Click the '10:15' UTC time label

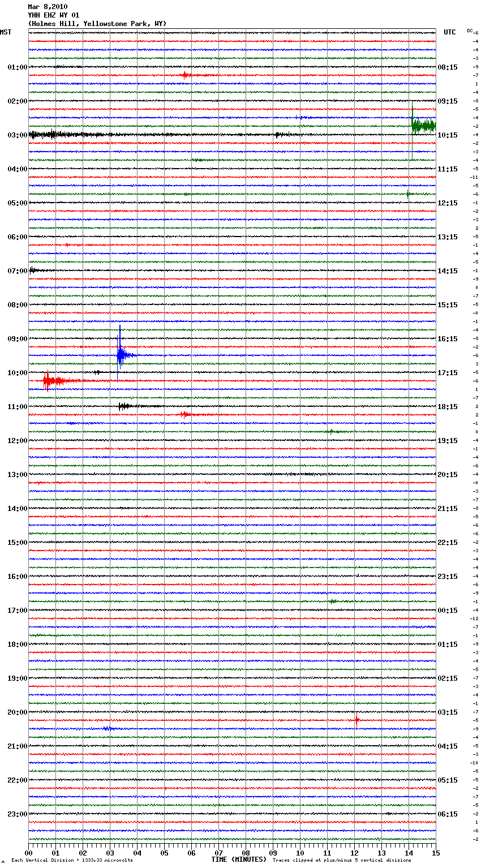[448, 135]
